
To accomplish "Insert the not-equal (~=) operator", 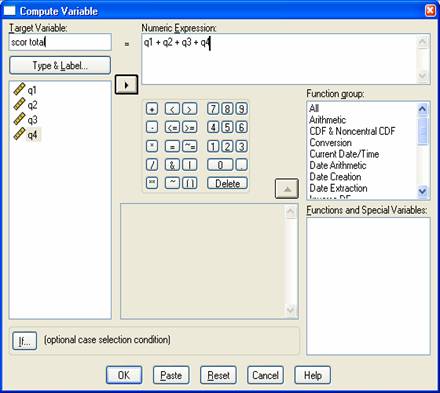I will click(x=189, y=146).
